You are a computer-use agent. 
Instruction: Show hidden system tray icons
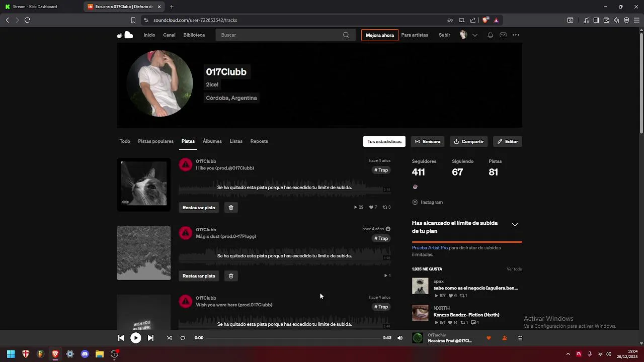(x=568, y=354)
